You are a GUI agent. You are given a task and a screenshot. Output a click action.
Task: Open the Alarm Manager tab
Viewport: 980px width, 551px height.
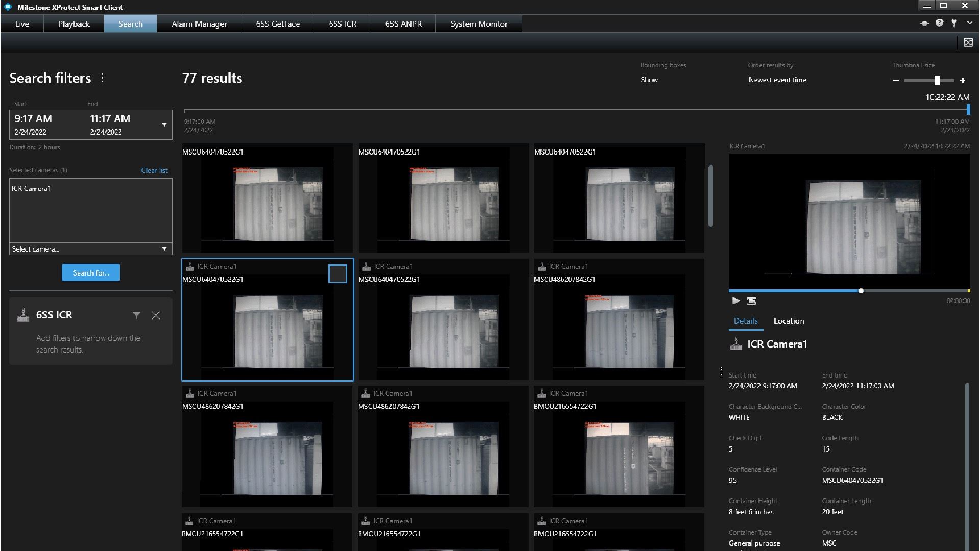199,24
